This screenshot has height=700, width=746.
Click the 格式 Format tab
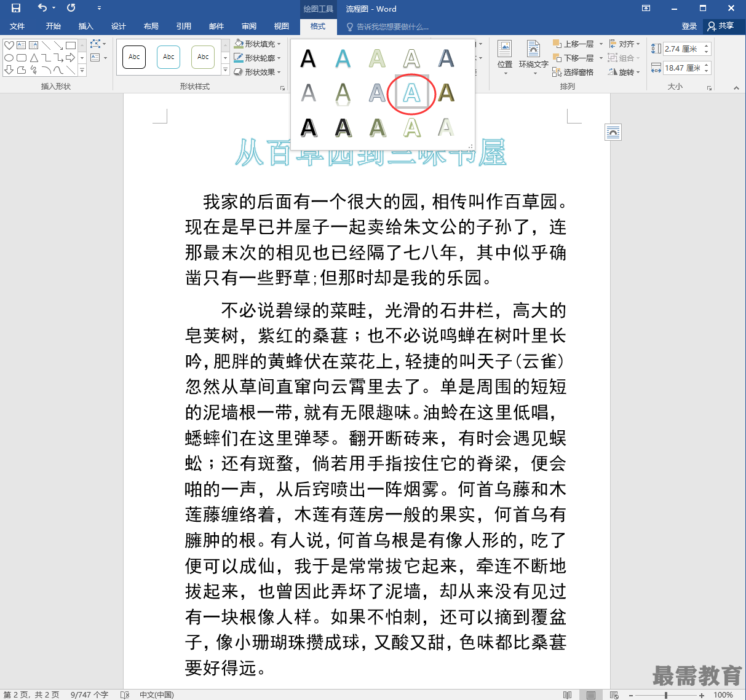coord(318,26)
